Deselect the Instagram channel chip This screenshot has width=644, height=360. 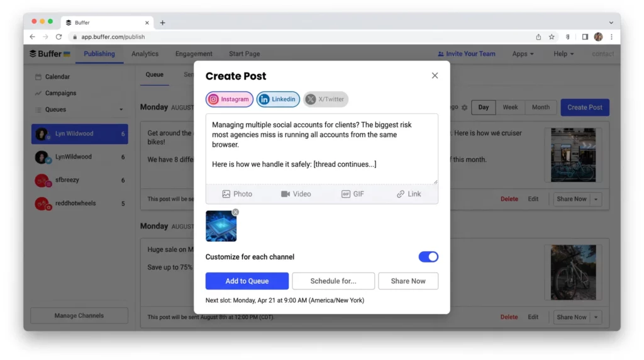click(x=229, y=99)
